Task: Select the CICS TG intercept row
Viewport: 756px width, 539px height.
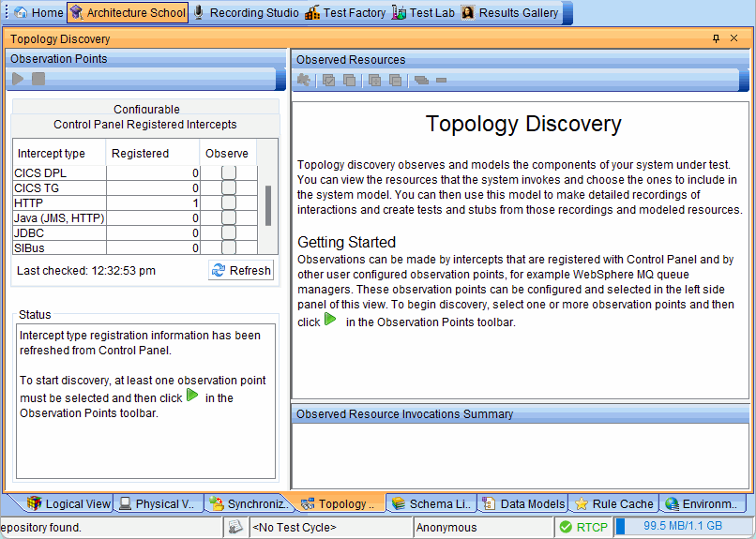Action: click(x=135, y=187)
